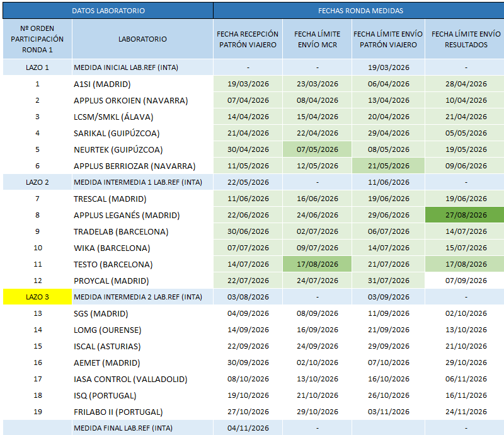
Task: Click the 02/07/2026 MCR cell for TRADELAB
Action: [318, 231]
